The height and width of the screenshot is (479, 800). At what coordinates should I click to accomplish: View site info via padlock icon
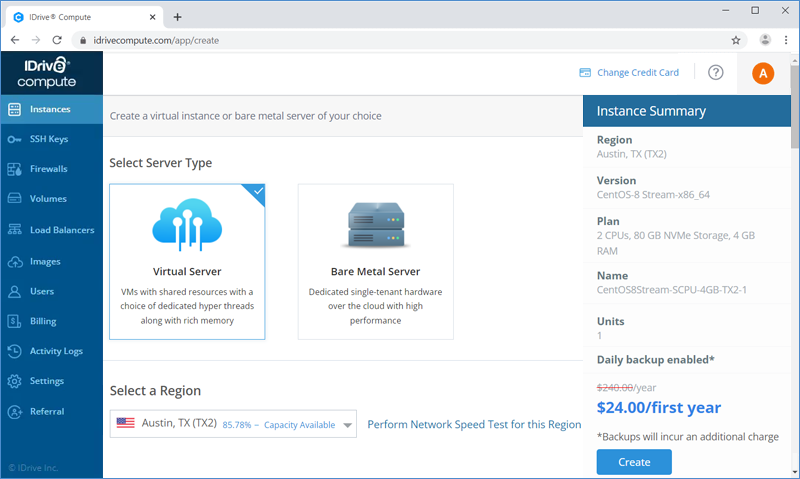coord(83,40)
